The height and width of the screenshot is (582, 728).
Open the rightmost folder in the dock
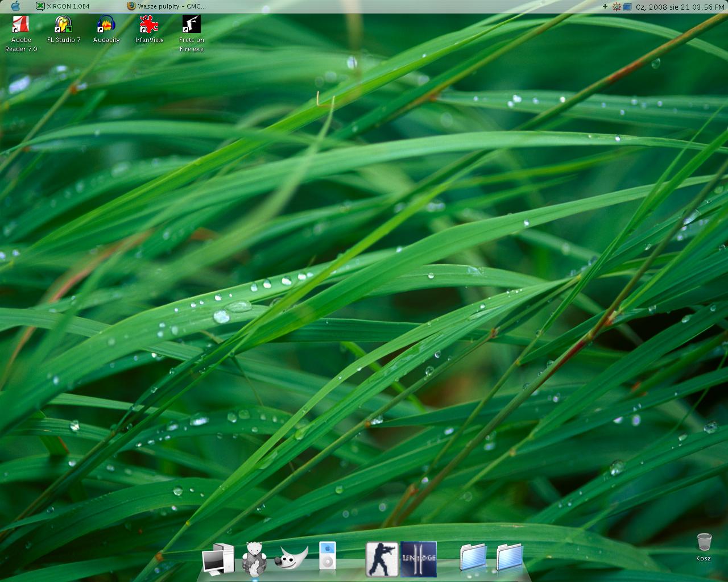510,558
